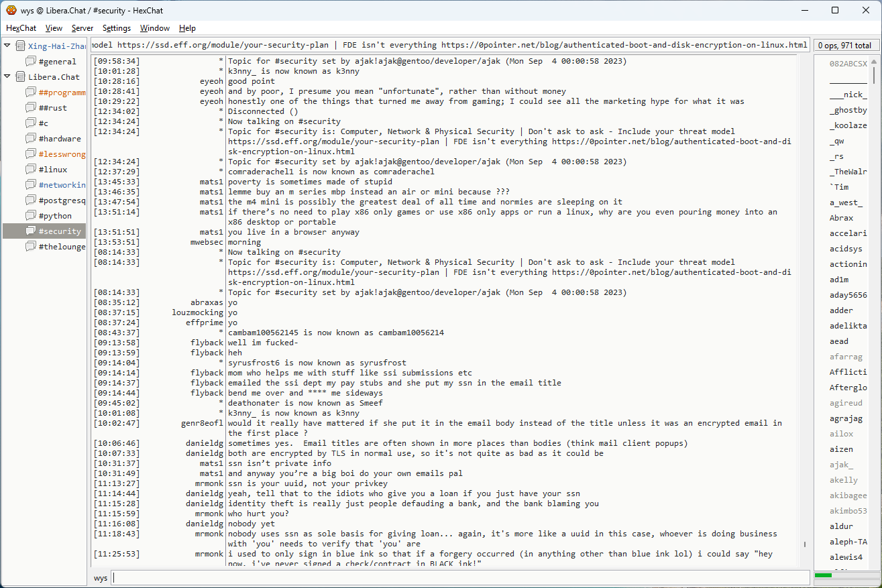Select user _TheWalr in the user list
882x588 pixels.
pyautogui.click(x=848, y=172)
